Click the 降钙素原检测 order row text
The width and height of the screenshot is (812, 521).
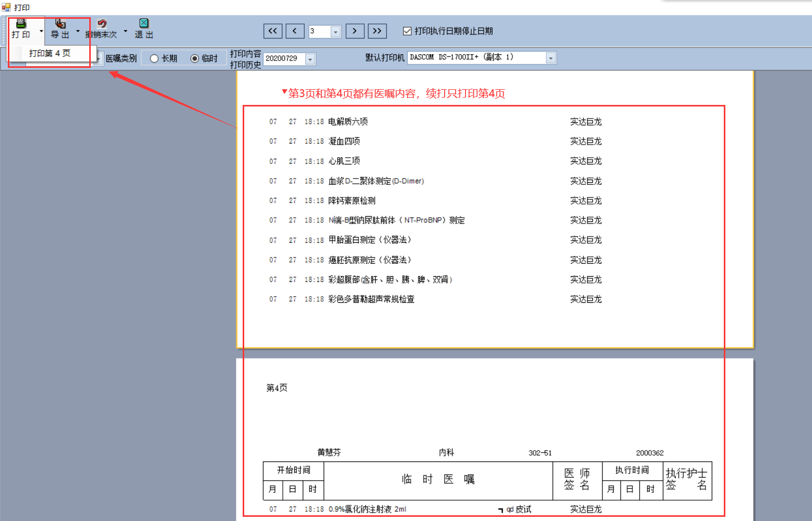click(x=352, y=200)
